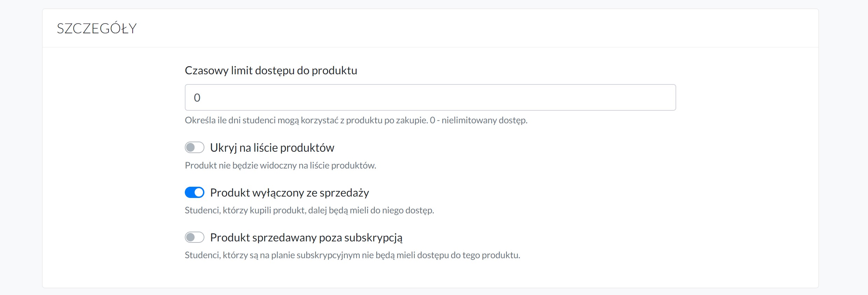The width and height of the screenshot is (868, 295).
Task: Click the 'Produkt sprzedawany poza subskrypcją' label text
Action: pos(306,238)
